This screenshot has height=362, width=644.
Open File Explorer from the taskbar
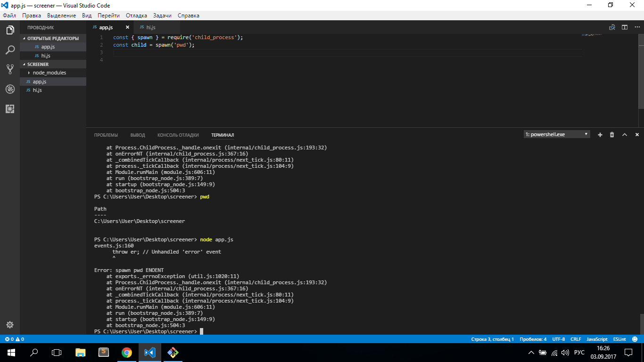tap(81, 352)
